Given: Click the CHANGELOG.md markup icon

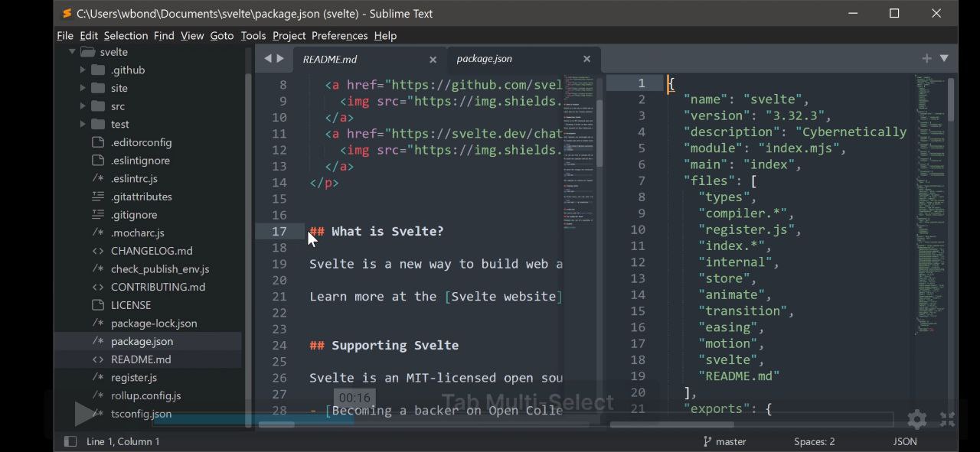Looking at the screenshot, I should [x=98, y=251].
